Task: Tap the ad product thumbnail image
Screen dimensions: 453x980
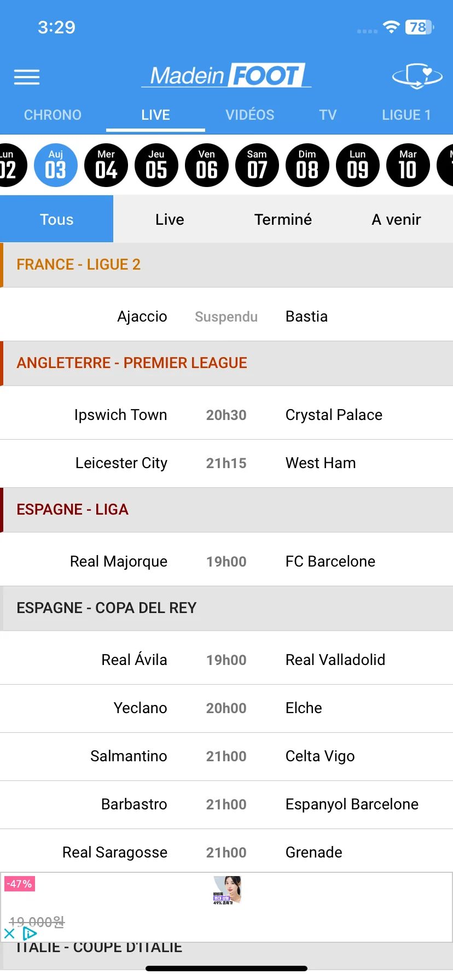Action: click(x=227, y=890)
